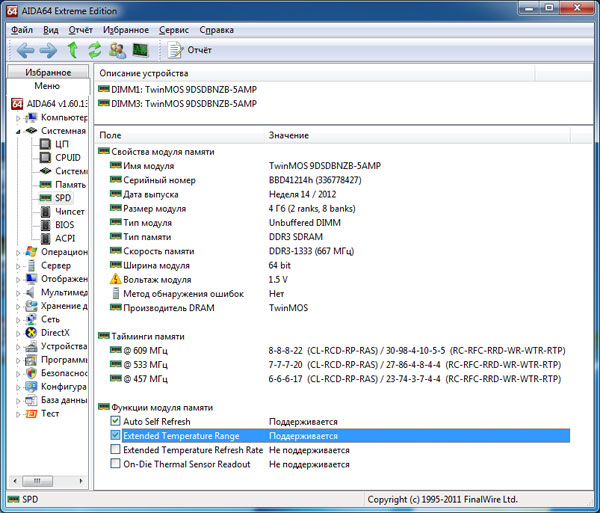This screenshot has width=600, height=513.
Task: Click the Отчёт report page icon
Action: [x=175, y=50]
